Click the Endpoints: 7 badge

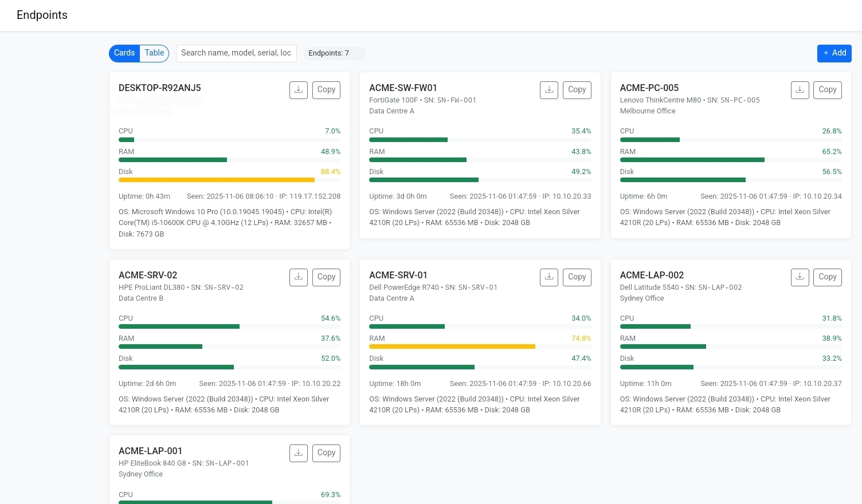[x=335, y=53]
